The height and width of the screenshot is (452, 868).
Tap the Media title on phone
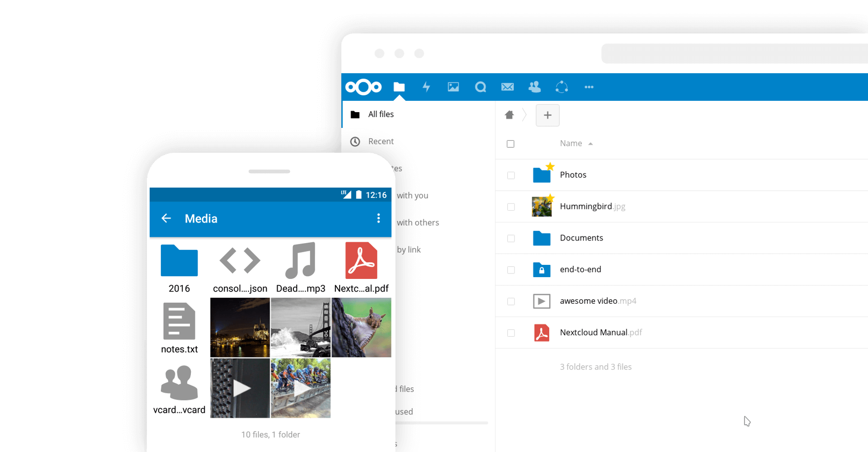coord(201,219)
